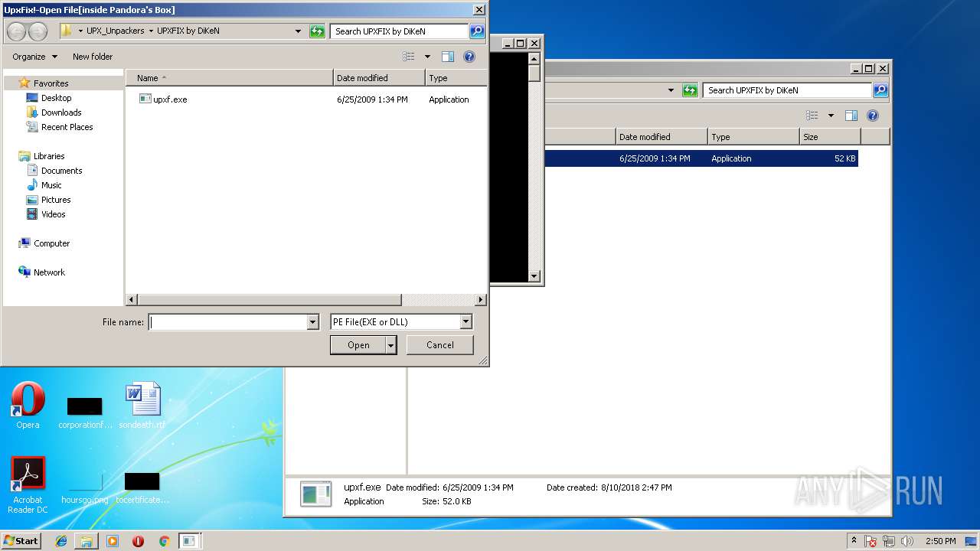980x551 pixels.
Task: Open Change your view icon in Explorer window
Action: 812,116
